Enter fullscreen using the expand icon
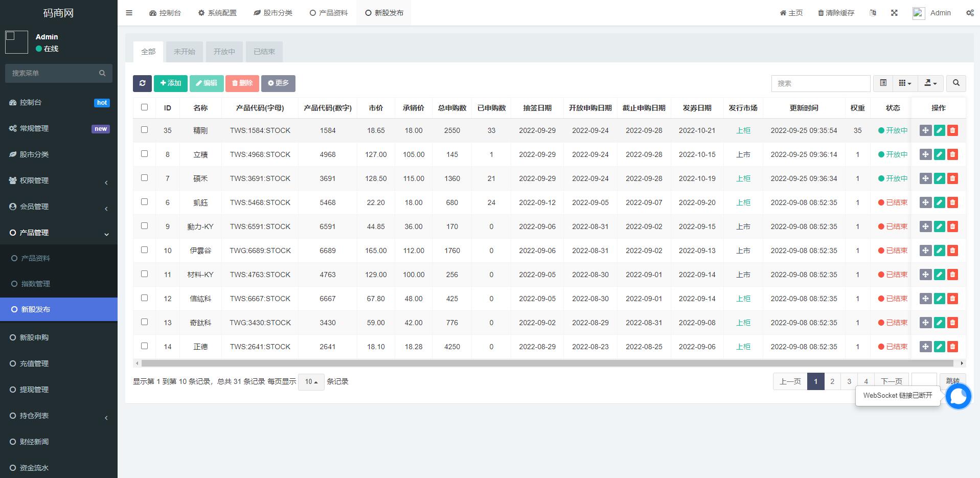The width and height of the screenshot is (980, 478). click(894, 13)
